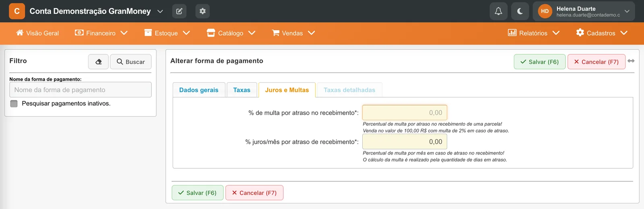
Task: Expand Relatórios dropdown chevron
Action: pos(556,33)
